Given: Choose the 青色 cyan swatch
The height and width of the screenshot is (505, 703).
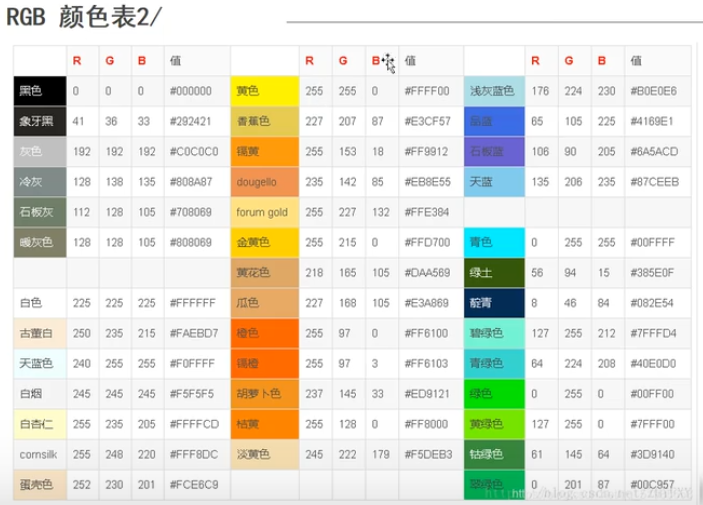Looking at the screenshot, I should point(494,242).
